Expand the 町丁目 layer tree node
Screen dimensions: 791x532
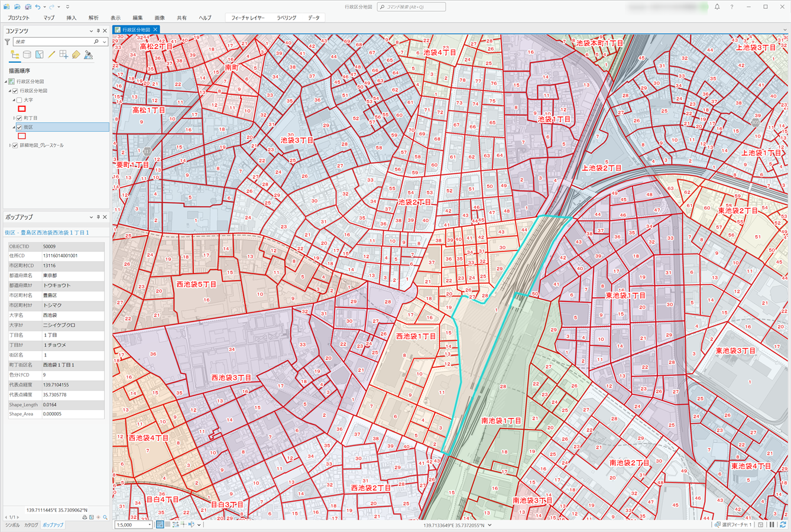(14, 118)
